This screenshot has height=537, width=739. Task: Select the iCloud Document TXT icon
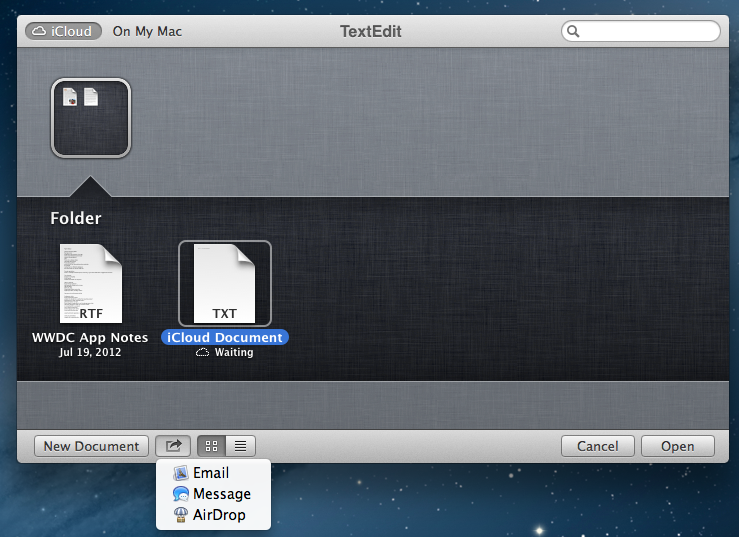click(x=225, y=283)
